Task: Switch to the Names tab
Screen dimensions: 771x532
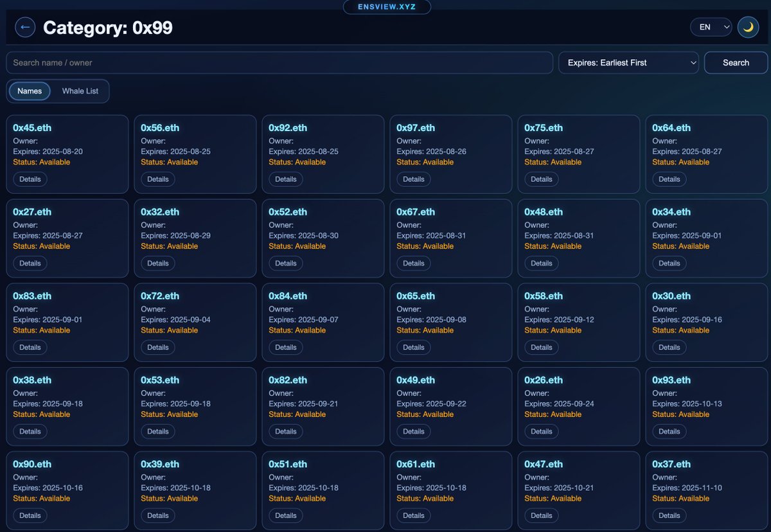Action: pos(30,91)
